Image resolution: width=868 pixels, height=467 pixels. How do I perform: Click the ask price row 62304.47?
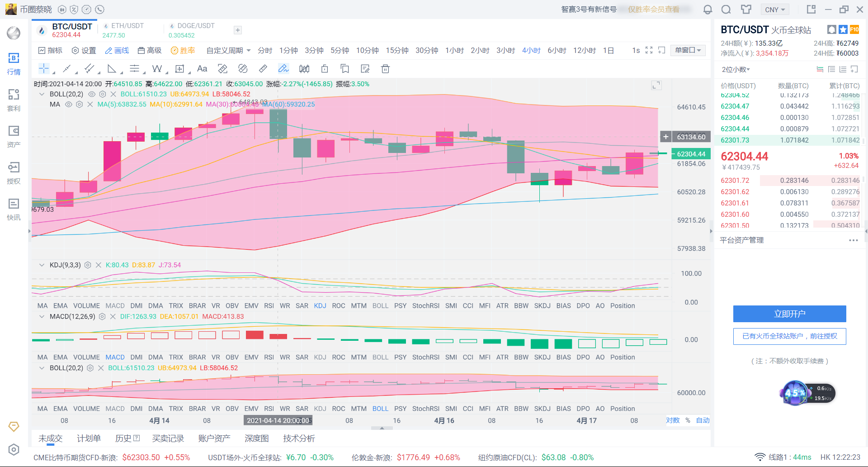(x=790, y=106)
